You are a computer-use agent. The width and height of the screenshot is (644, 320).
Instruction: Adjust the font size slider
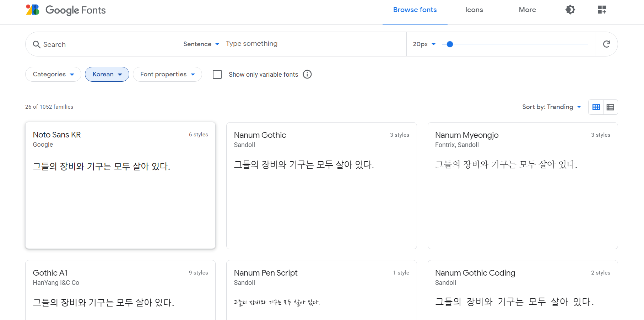click(x=450, y=44)
